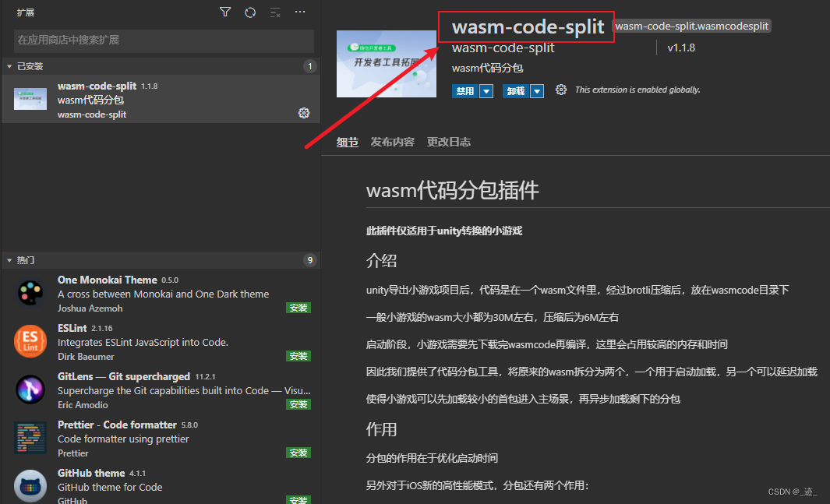
Task: Click the 卸载 uninstall button
Action: coord(516,91)
